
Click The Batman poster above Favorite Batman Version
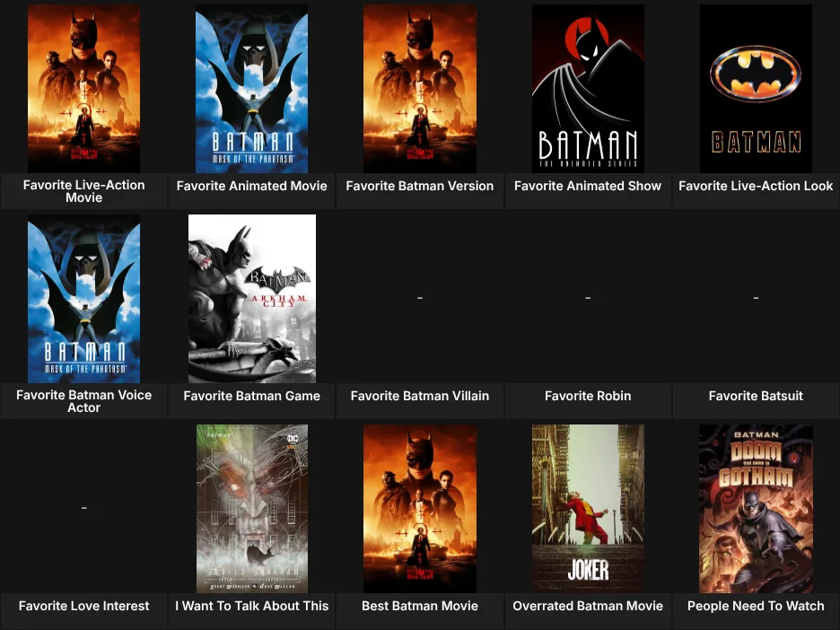(x=420, y=88)
